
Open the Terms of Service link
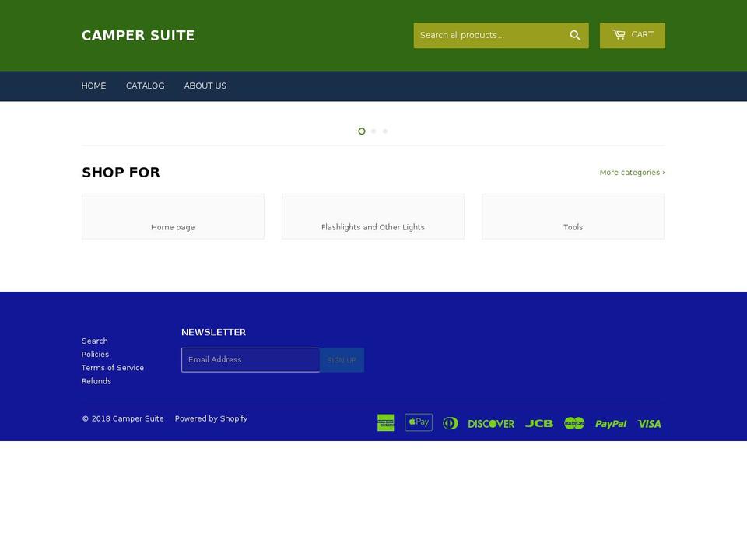(113, 368)
